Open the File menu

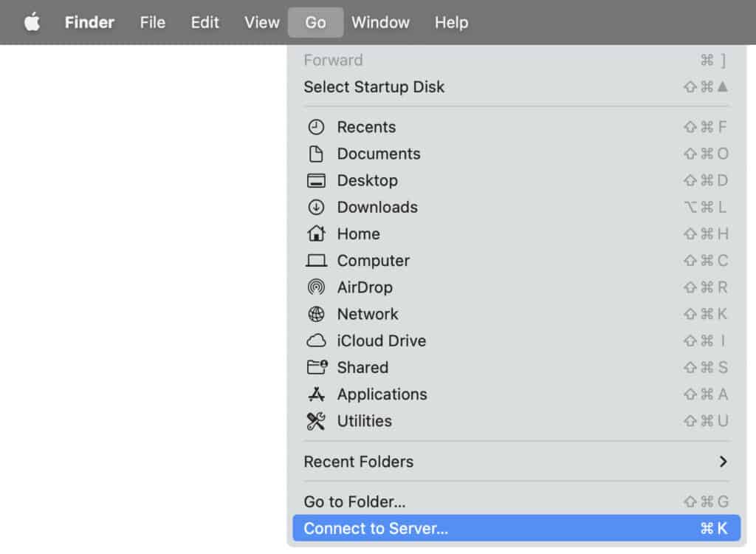[153, 22]
